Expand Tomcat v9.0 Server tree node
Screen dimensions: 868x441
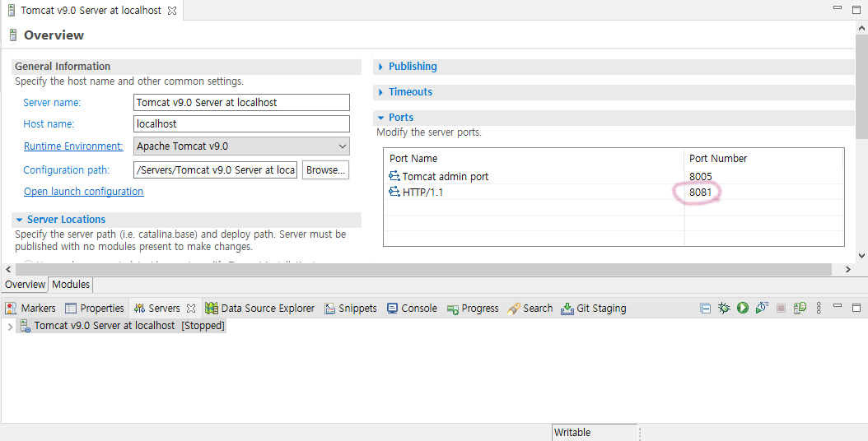tap(10, 327)
